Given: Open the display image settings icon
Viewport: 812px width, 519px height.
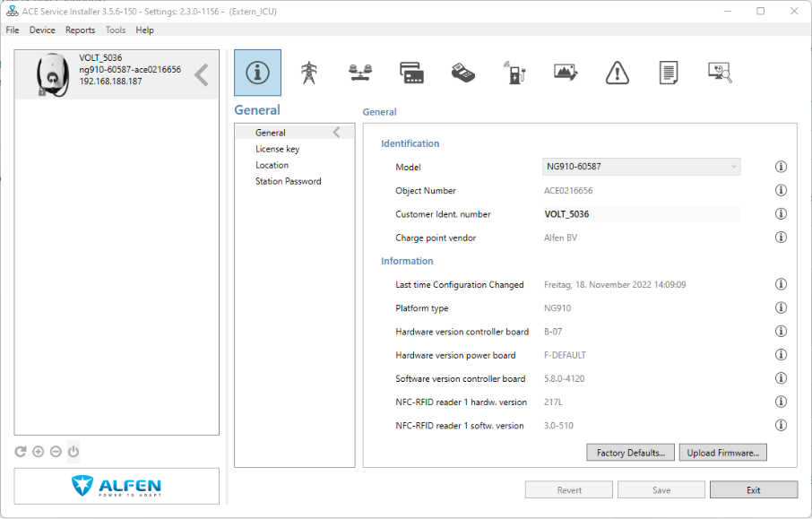Looking at the screenshot, I should pos(566,73).
